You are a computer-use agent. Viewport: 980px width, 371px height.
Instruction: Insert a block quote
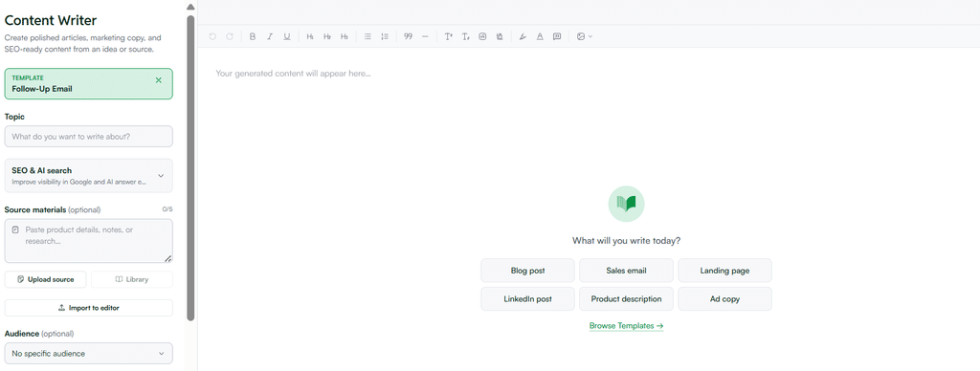(x=408, y=37)
